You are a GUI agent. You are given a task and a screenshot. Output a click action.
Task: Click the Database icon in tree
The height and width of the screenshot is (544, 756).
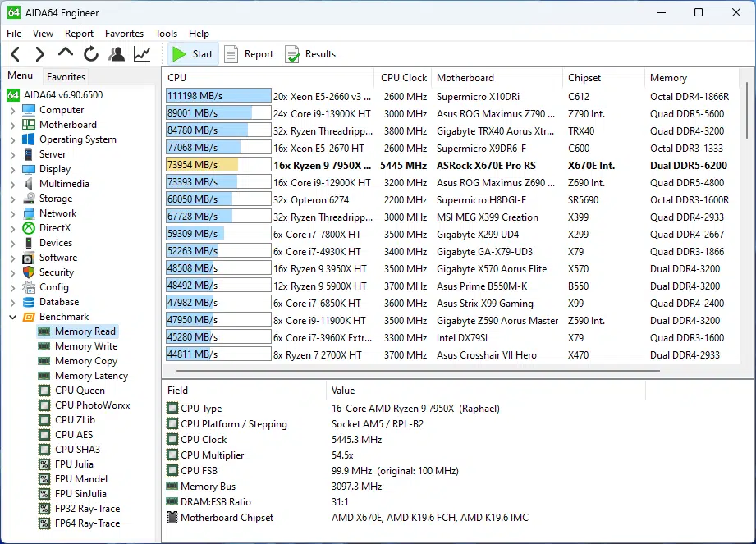tap(29, 302)
